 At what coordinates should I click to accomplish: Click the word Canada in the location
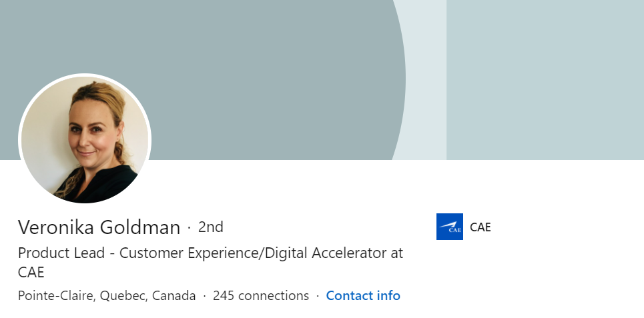(x=174, y=295)
